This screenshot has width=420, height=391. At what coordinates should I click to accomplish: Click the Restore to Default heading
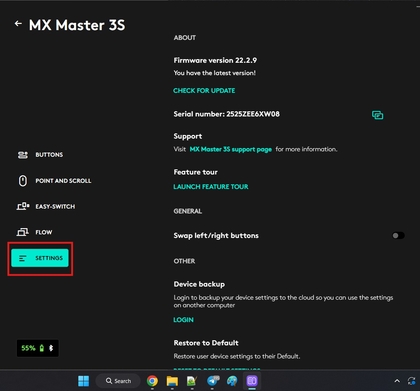[206, 343]
